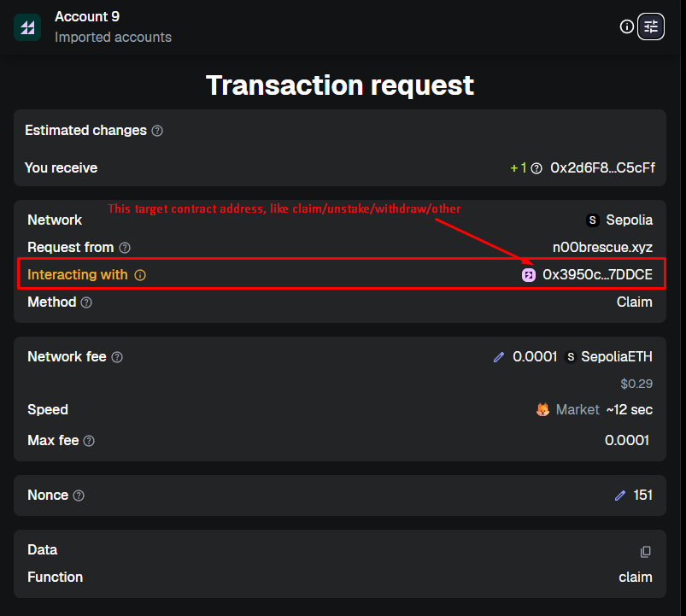Click the pencil icon beside the network fee

[x=499, y=356]
